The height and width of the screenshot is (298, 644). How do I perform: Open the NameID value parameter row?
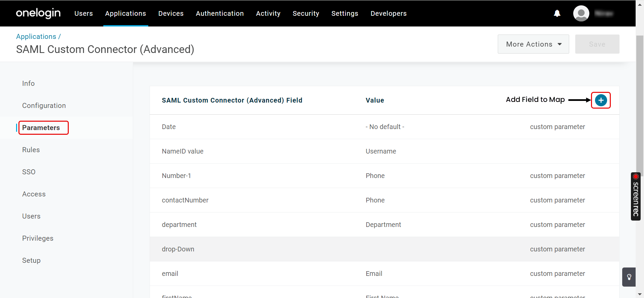coord(182,151)
